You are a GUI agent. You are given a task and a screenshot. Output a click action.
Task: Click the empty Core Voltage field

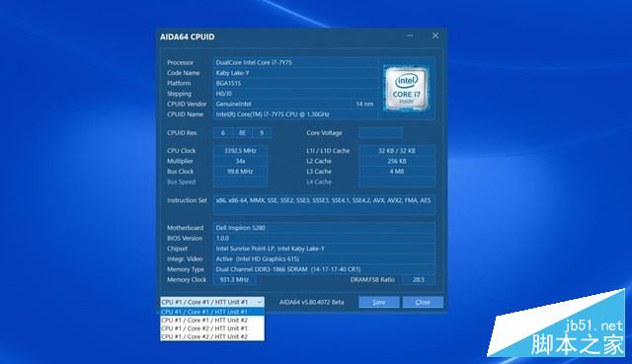tap(380, 133)
